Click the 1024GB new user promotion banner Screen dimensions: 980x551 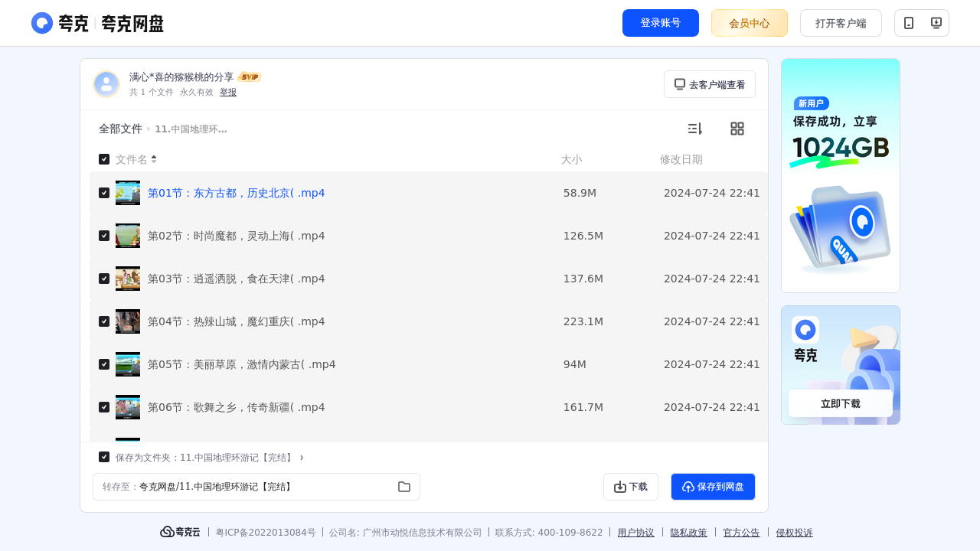coord(841,175)
